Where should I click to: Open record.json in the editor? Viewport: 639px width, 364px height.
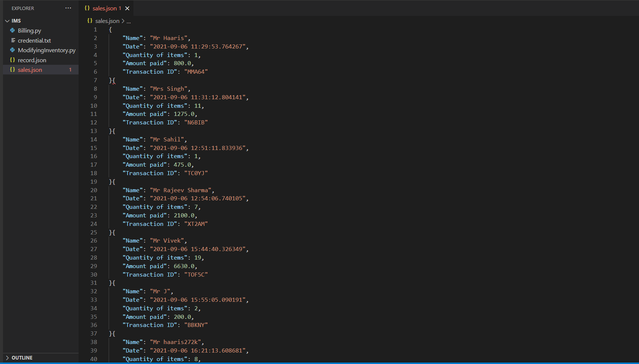pyautogui.click(x=32, y=60)
